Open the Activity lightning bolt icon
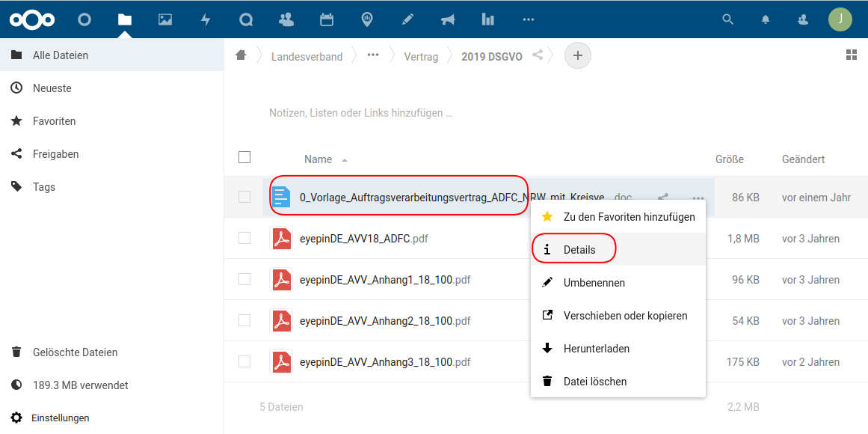This screenshot has height=434, width=868. click(206, 19)
